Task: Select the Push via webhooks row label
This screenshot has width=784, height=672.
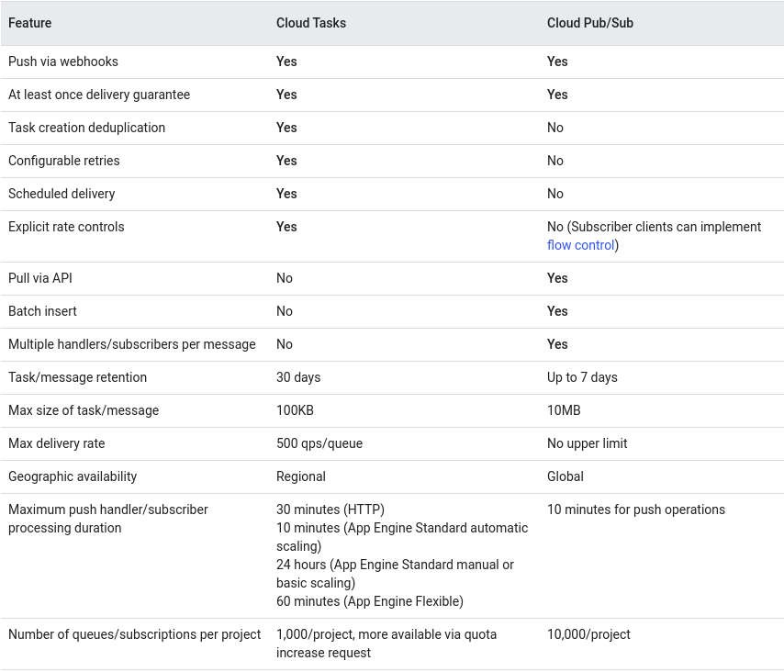Action: click(x=63, y=62)
